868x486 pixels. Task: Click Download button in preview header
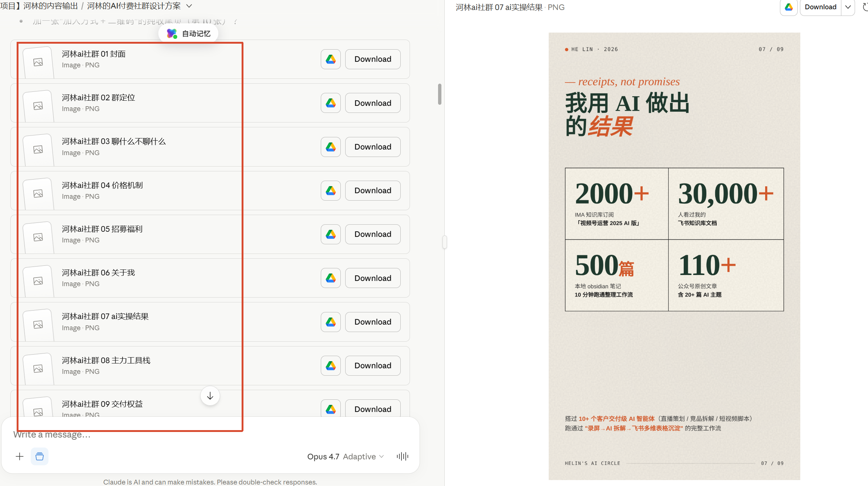pyautogui.click(x=820, y=7)
